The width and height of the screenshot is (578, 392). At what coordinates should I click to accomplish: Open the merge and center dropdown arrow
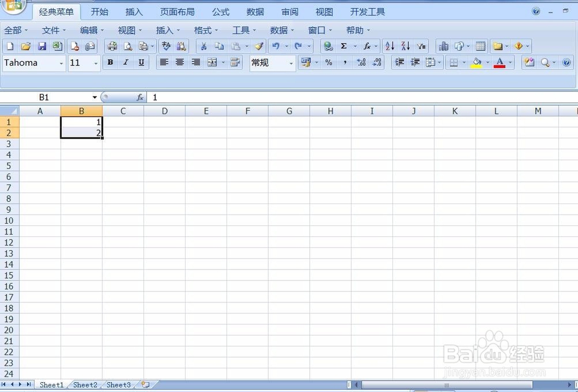(x=223, y=62)
